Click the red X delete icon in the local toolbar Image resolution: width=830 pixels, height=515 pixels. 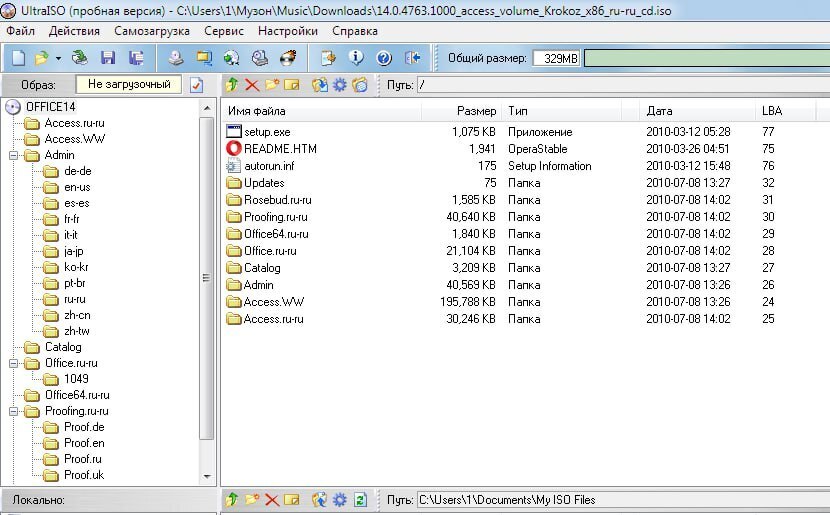[x=272, y=500]
